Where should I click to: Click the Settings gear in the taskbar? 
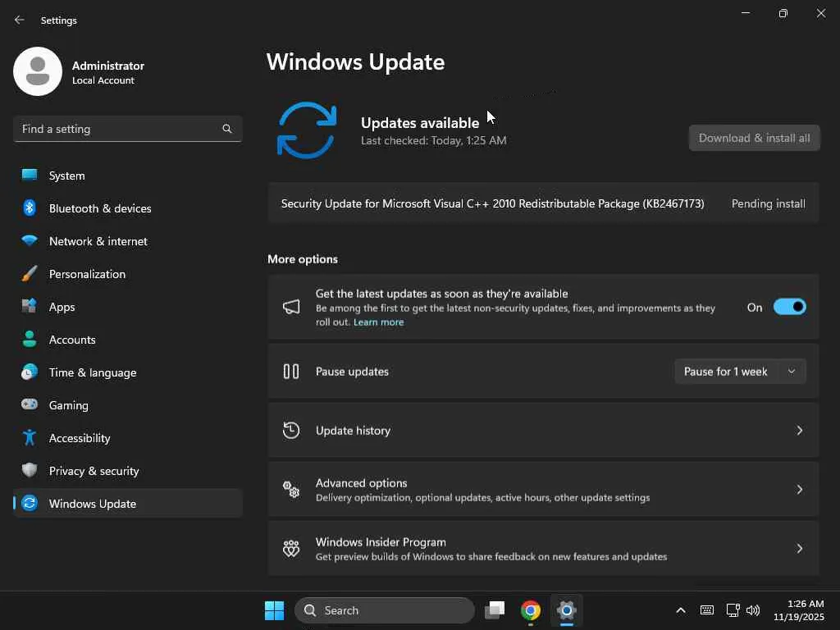(x=566, y=610)
